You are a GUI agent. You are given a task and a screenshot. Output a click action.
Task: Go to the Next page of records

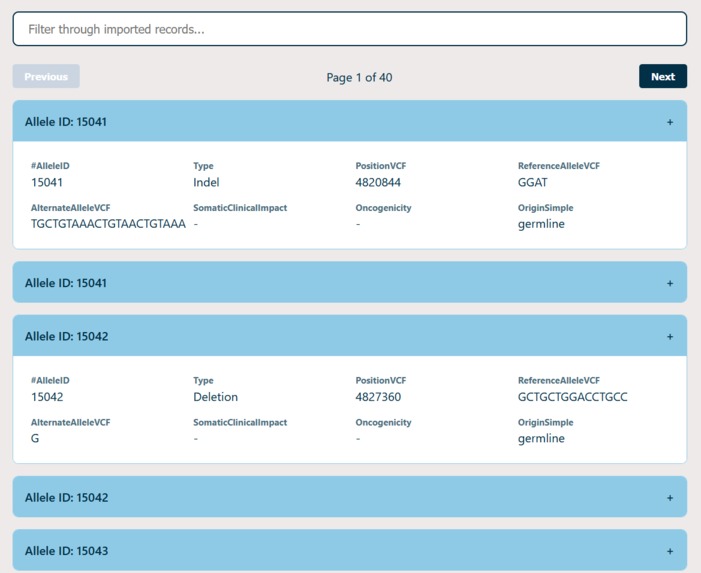pyautogui.click(x=663, y=76)
